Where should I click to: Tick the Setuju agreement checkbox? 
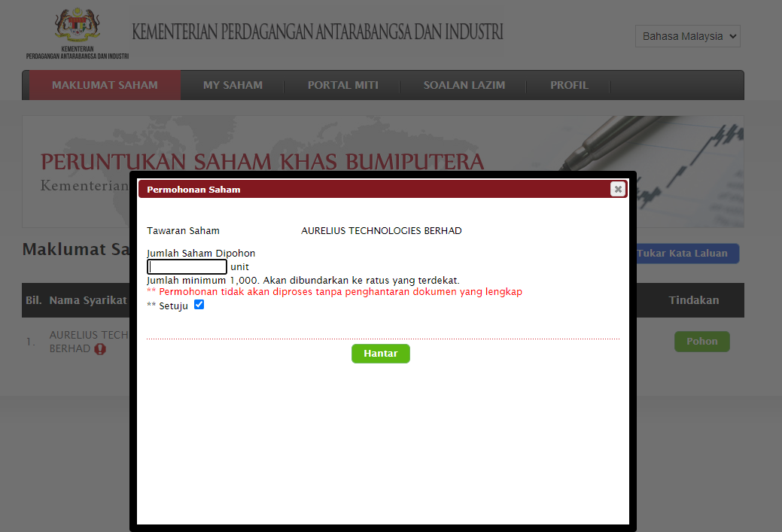click(x=199, y=305)
